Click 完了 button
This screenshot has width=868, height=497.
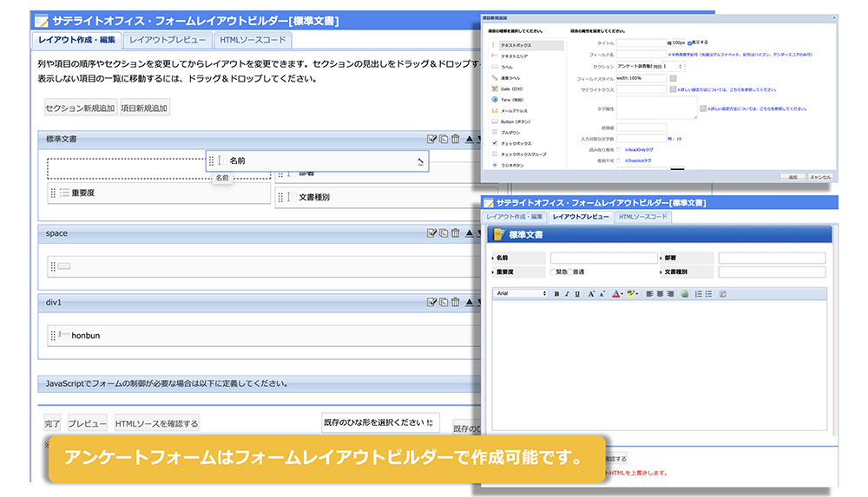point(53,423)
